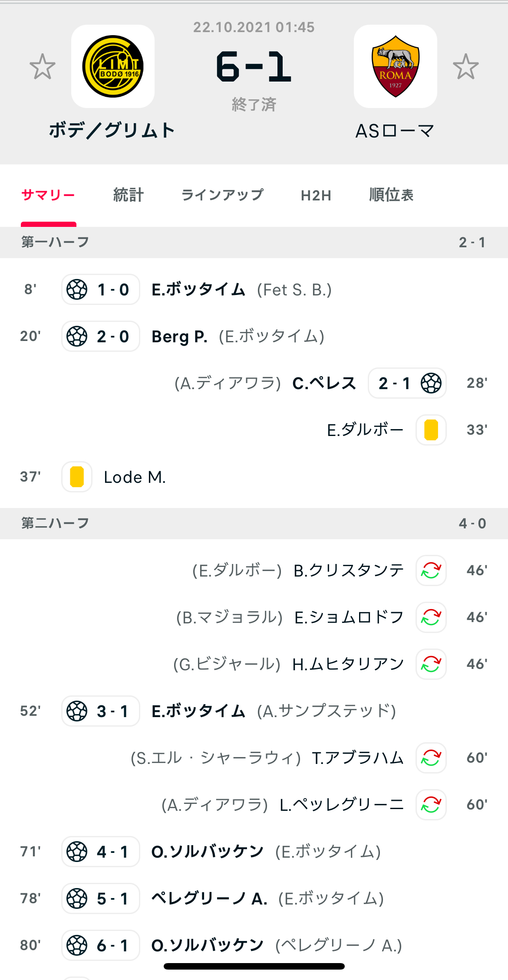Switch to the 統計 tab

(128, 195)
